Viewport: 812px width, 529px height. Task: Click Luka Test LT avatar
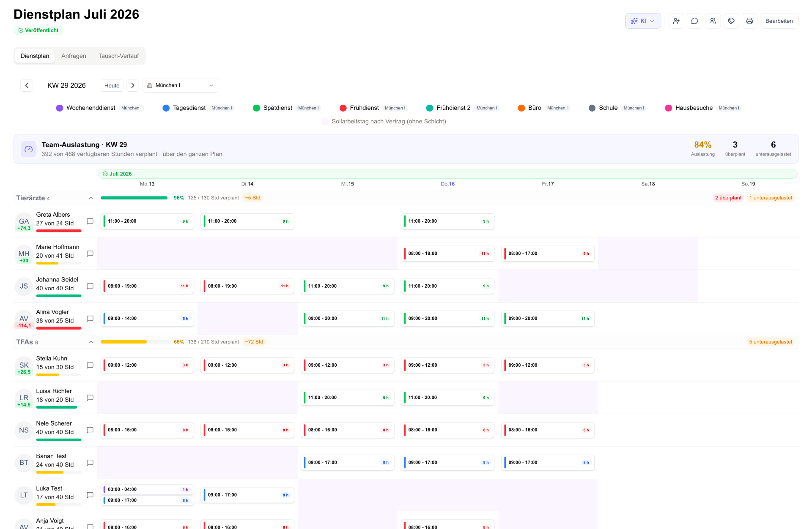[x=24, y=495]
